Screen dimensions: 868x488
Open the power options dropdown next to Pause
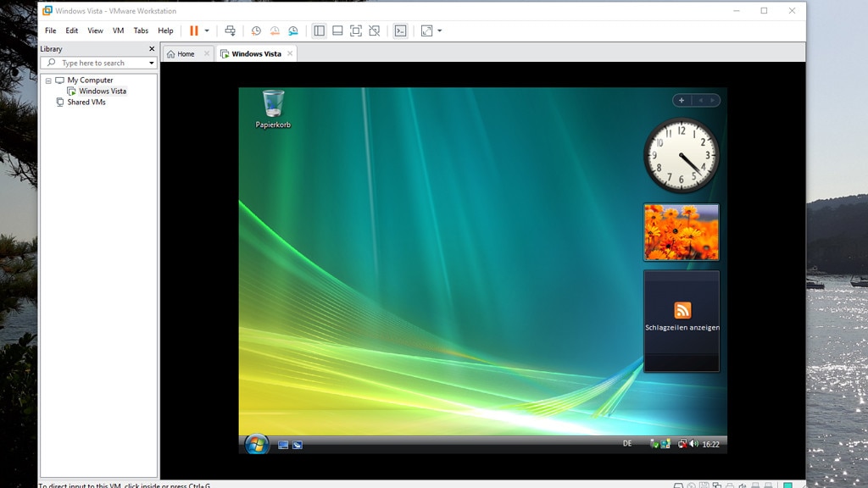click(207, 31)
